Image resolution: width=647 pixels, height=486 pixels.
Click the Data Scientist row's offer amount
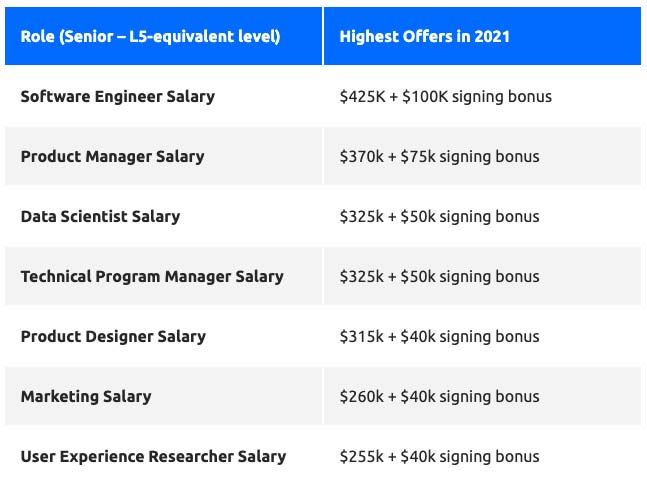(439, 217)
